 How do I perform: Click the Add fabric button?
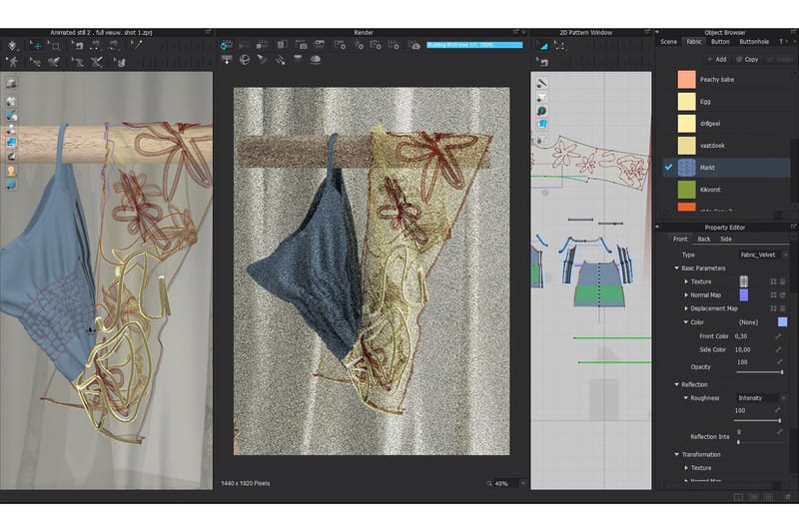point(715,59)
